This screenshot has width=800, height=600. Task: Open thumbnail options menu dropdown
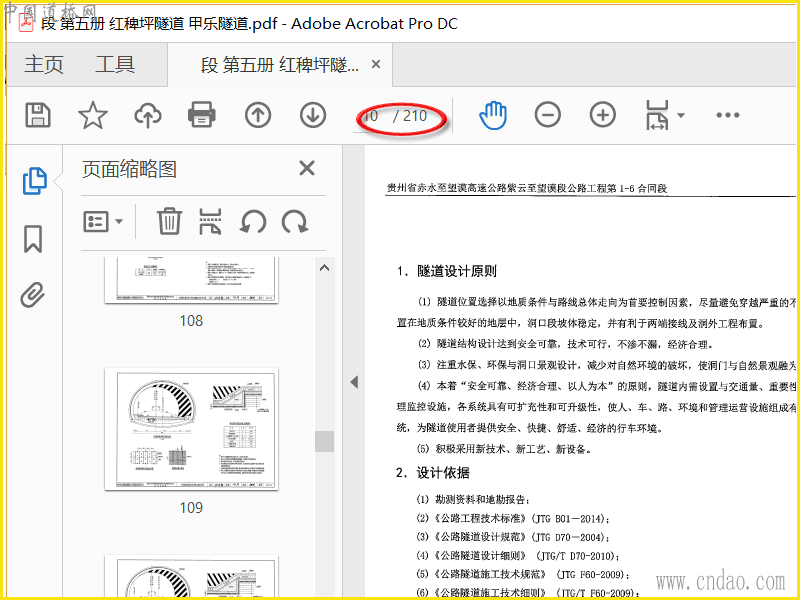click(x=103, y=221)
